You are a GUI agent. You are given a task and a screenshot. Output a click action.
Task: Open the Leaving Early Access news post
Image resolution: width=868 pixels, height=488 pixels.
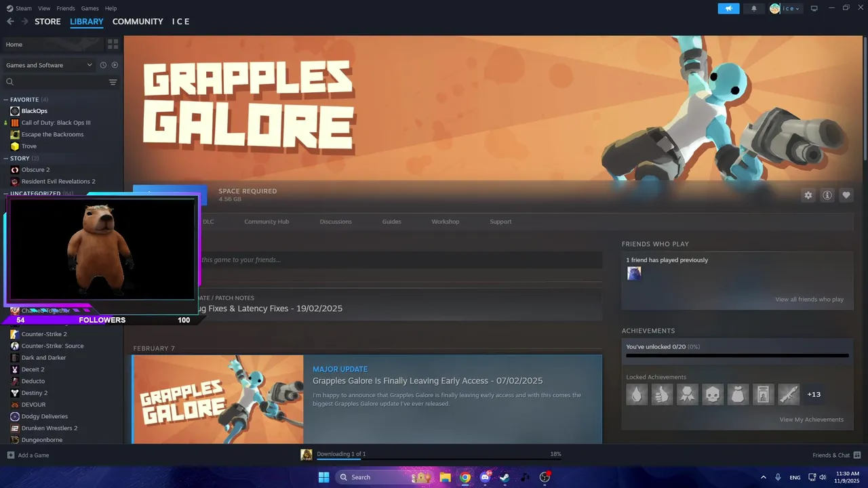427,381
